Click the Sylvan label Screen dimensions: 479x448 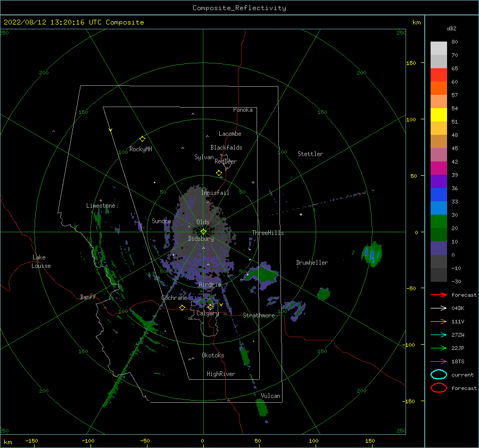(x=204, y=157)
